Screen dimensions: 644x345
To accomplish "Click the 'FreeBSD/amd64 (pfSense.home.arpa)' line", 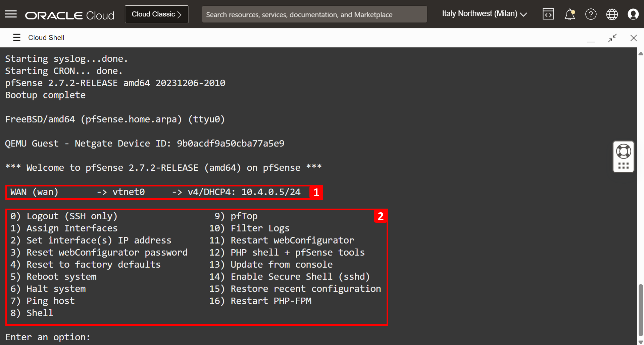I will (x=115, y=119).
